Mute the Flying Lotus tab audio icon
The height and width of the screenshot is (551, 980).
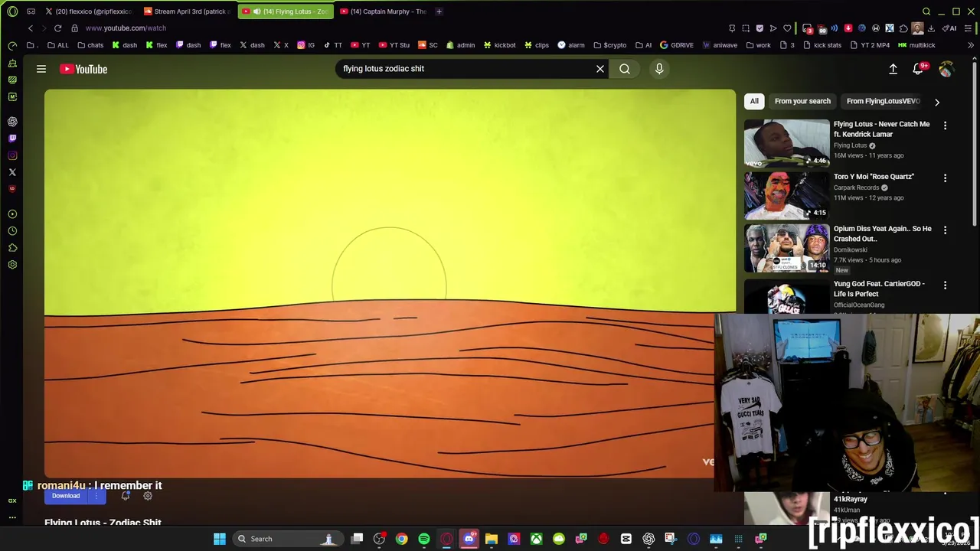point(257,11)
